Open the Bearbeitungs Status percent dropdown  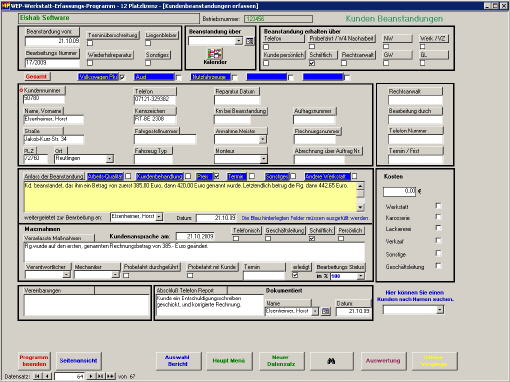coord(360,276)
